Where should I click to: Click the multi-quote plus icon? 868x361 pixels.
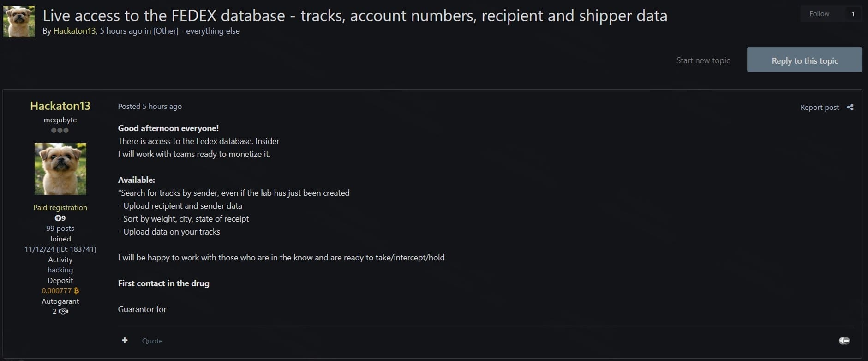125,340
